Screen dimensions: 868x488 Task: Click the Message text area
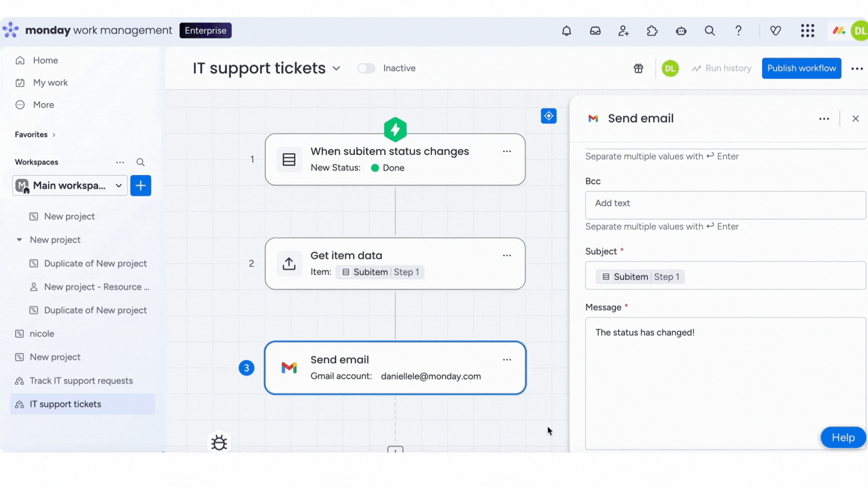click(x=726, y=384)
